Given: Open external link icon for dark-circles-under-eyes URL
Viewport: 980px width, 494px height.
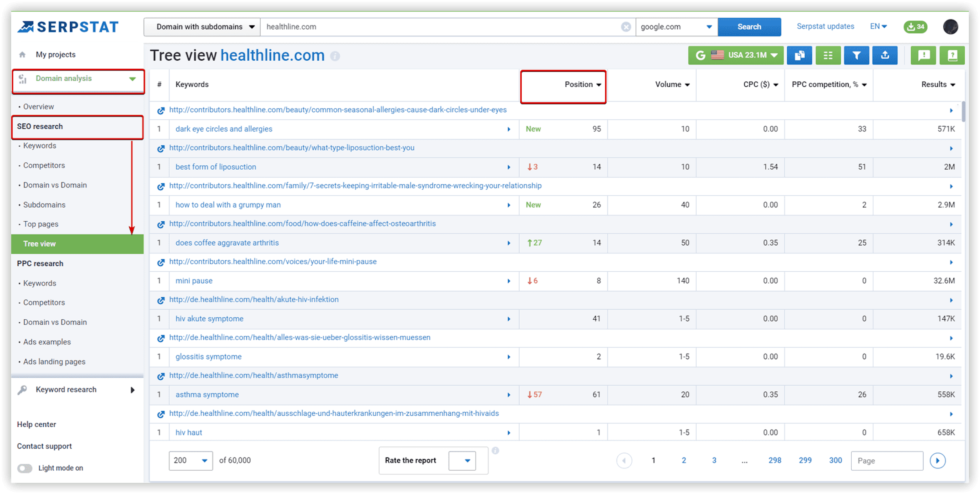Looking at the screenshot, I should pos(161,110).
